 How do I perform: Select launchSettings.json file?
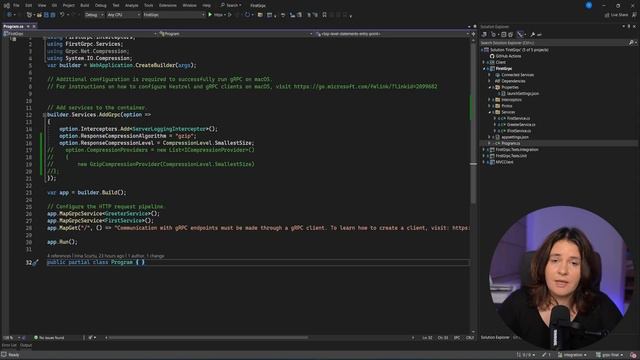tap(522, 93)
